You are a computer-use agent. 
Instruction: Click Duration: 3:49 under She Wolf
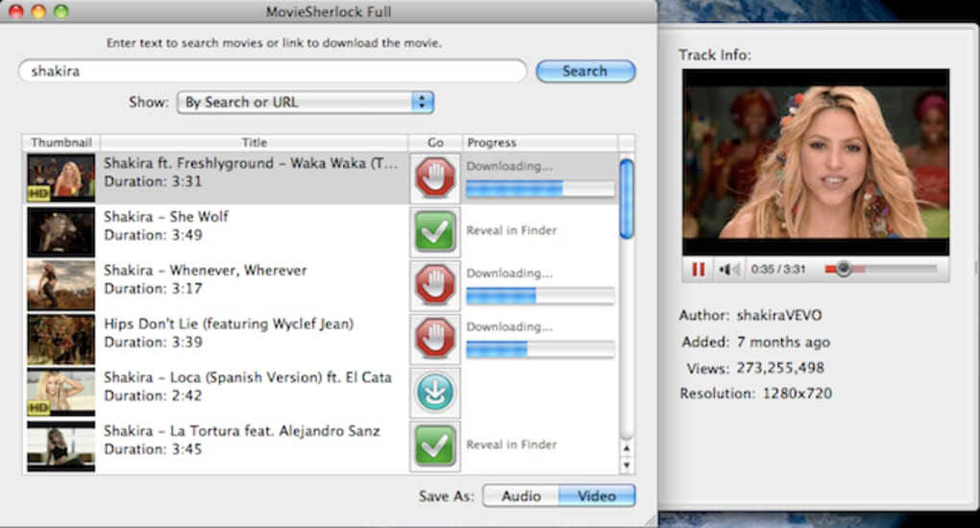(x=153, y=235)
